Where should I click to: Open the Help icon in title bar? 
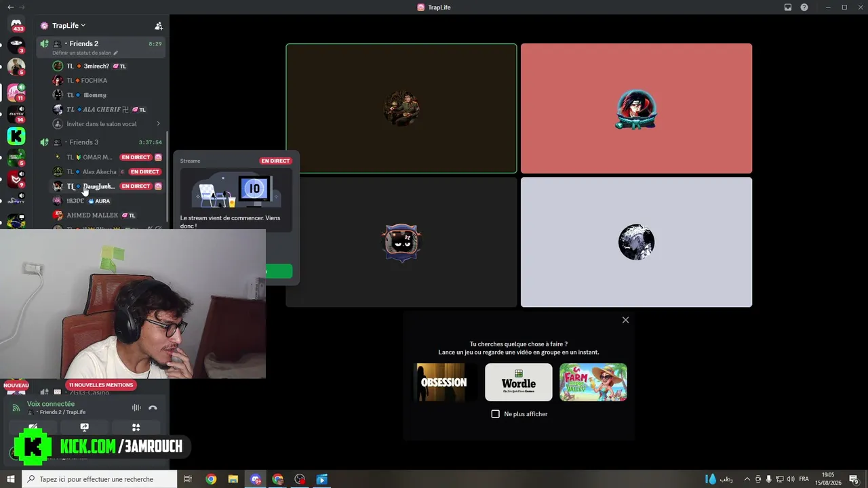coord(804,7)
